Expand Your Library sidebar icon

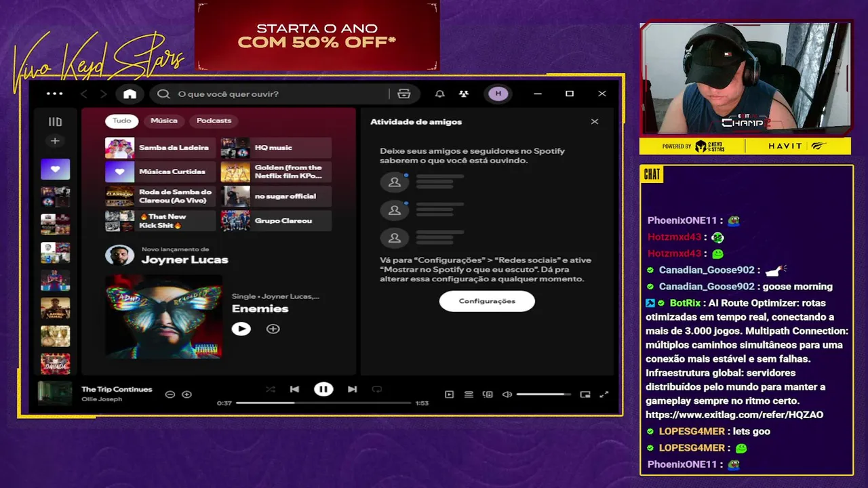click(x=55, y=122)
